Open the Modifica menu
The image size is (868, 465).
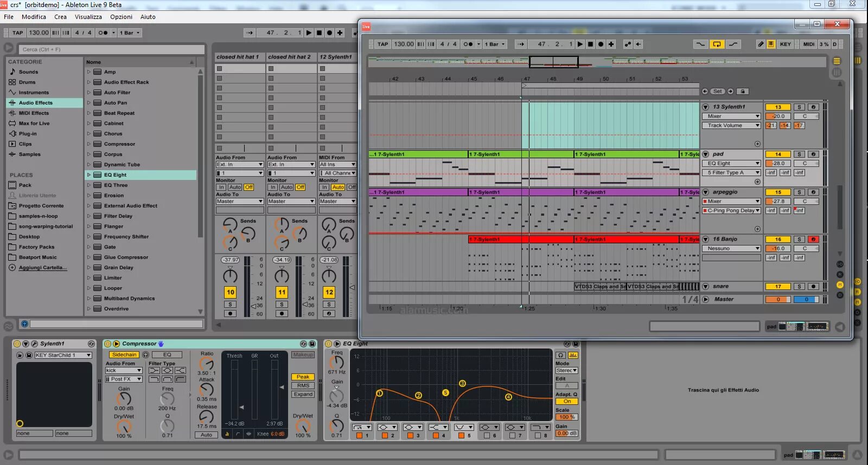tap(34, 17)
